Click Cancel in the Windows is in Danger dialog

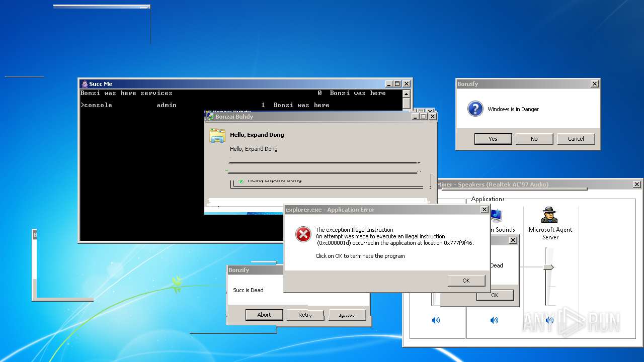576,139
